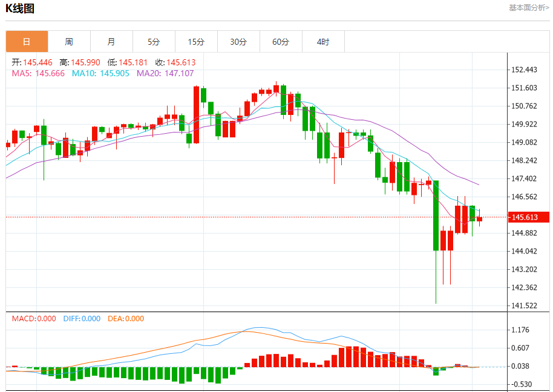
Task: Click the DIFF:0.000 indicator label
Action: click(82, 319)
